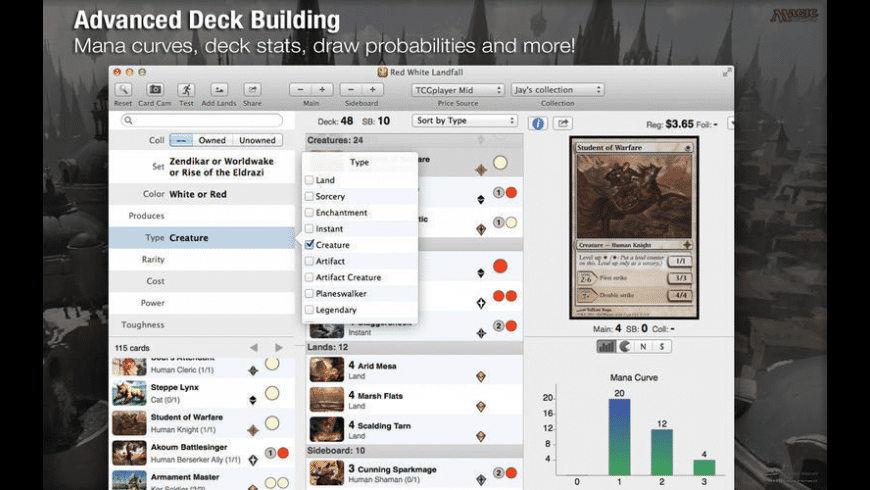Click the Share toolbar icon

click(x=252, y=90)
